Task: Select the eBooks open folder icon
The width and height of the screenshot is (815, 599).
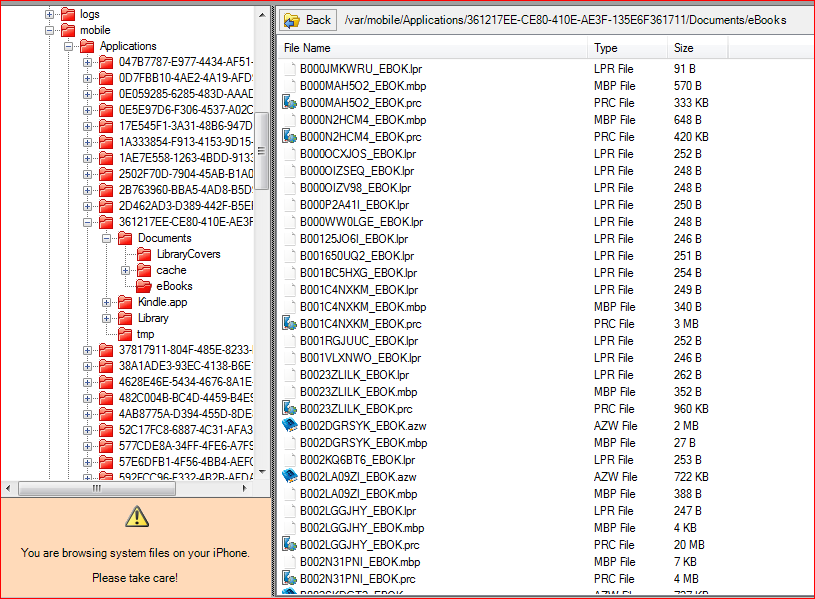Action: click(144, 286)
